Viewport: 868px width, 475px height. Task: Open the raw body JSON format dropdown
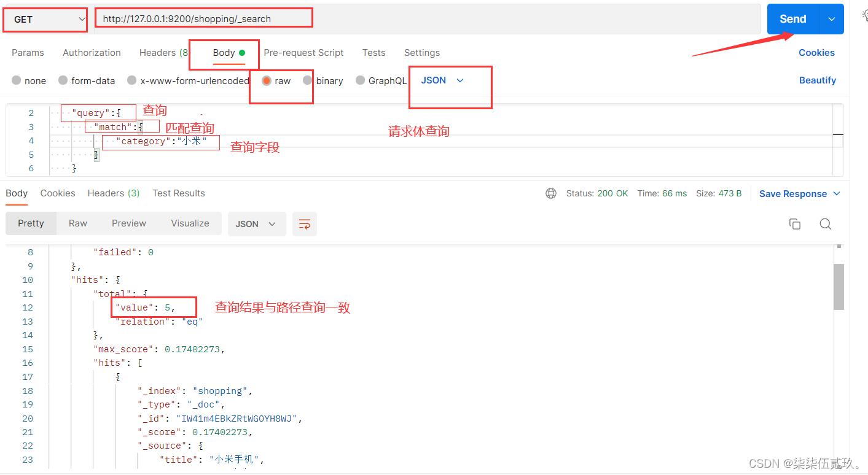pos(442,80)
